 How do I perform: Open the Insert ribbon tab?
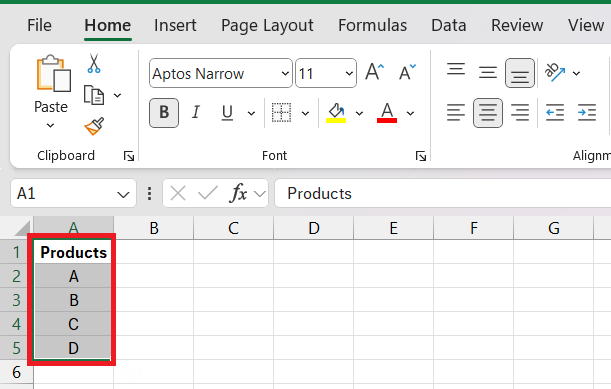pos(175,25)
